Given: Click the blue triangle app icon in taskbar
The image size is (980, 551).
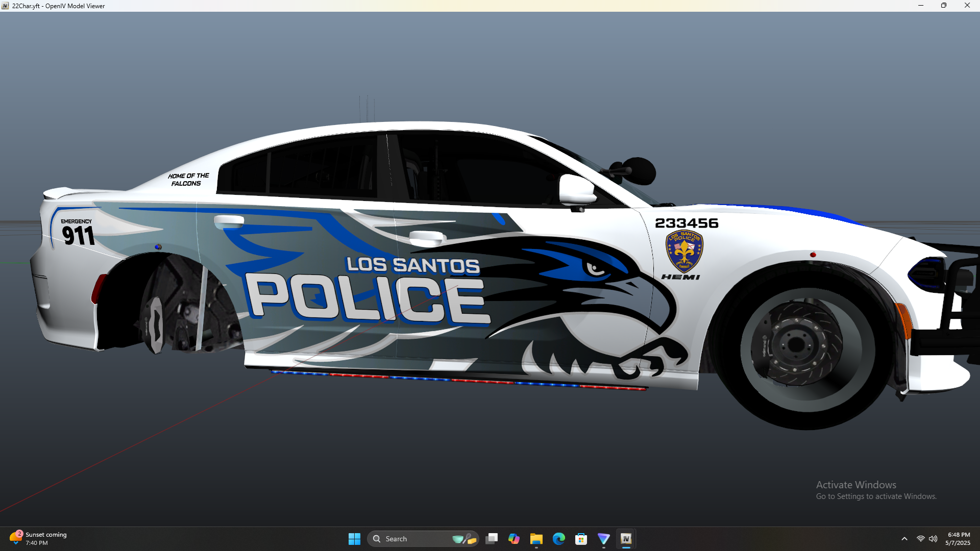Looking at the screenshot, I should pos(603,539).
